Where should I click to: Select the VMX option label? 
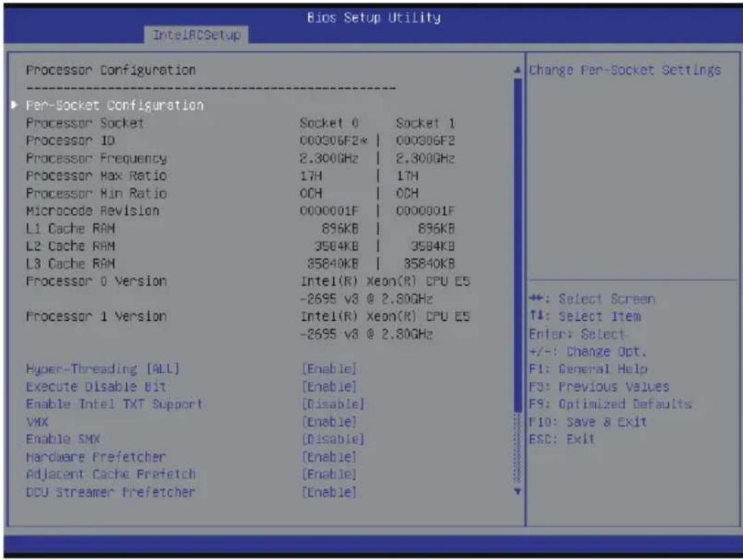(37, 422)
